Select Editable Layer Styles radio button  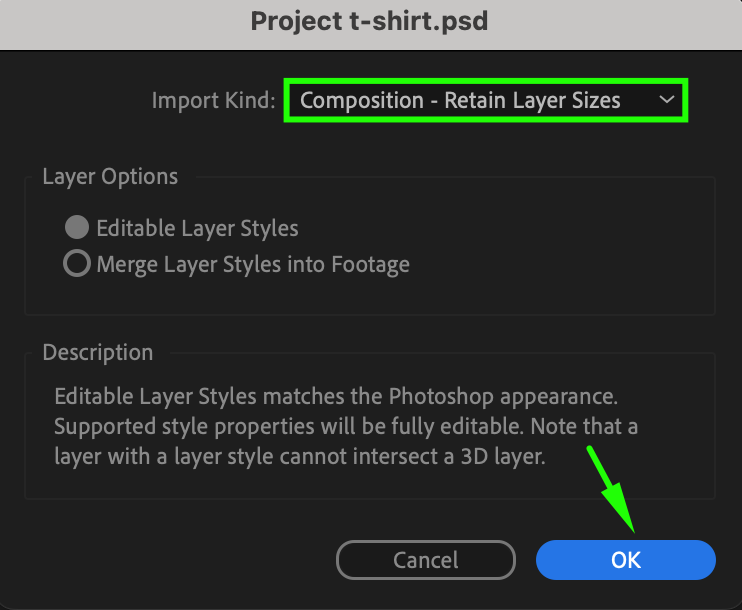[77, 228]
